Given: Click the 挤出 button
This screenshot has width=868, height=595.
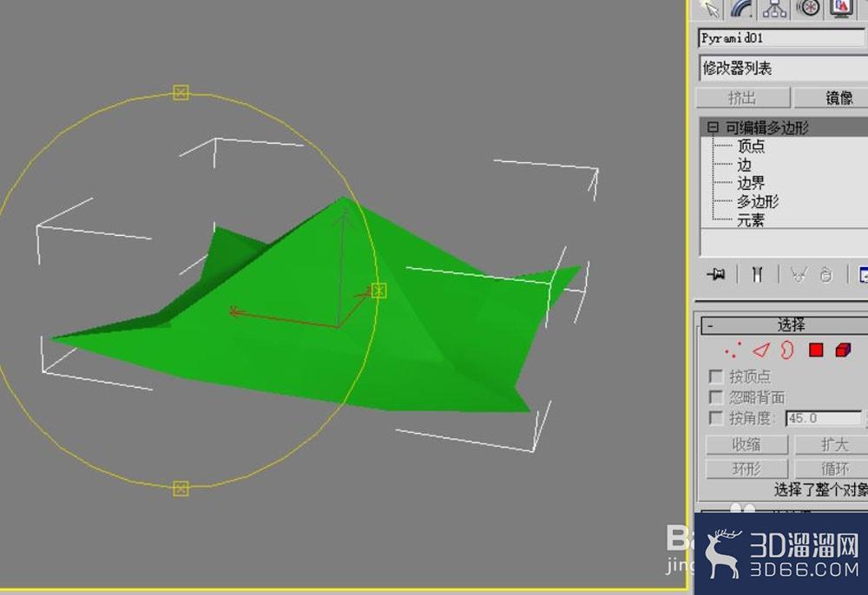Looking at the screenshot, I should tap(742, 98).
